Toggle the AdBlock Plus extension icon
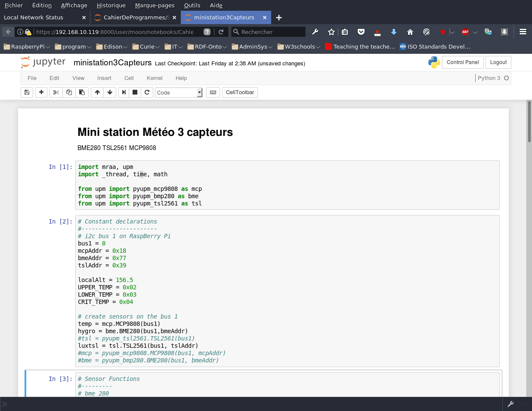The width and height of the screenshot is (532, 411). click(x=465, y=32)
